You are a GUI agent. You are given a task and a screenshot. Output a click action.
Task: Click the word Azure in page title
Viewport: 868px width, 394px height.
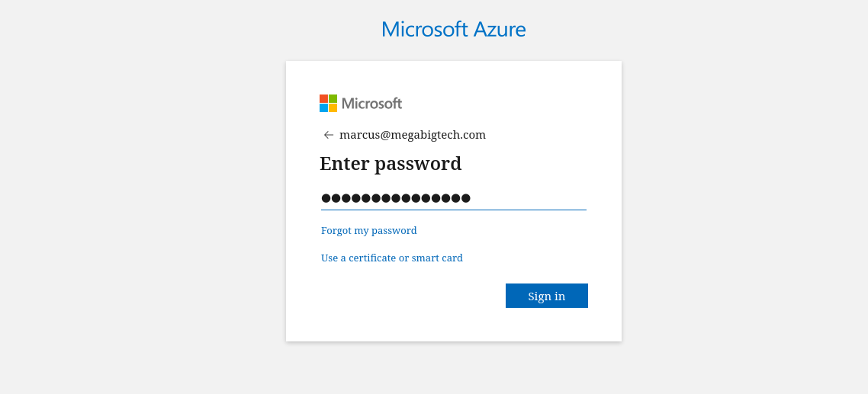click(492, 29)
